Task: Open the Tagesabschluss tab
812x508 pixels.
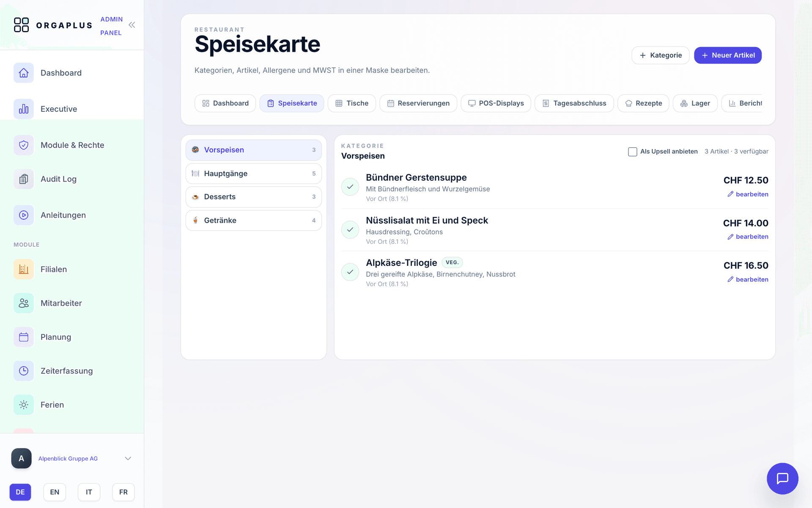Action: point(574,103)
